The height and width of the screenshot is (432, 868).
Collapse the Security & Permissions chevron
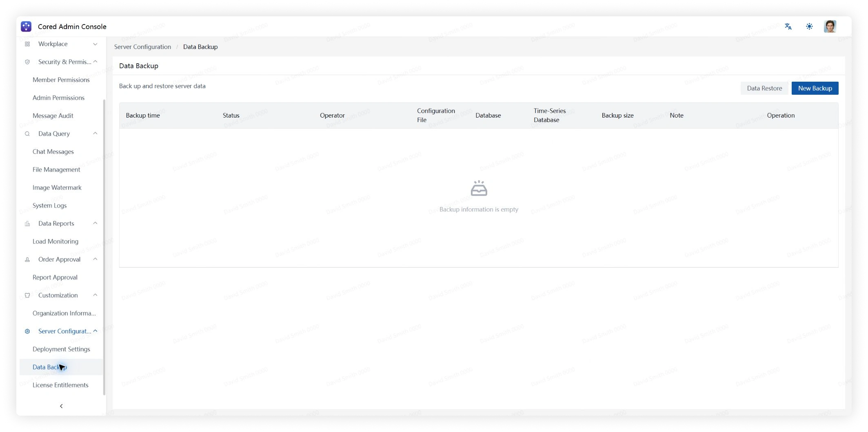pos(95,62)
